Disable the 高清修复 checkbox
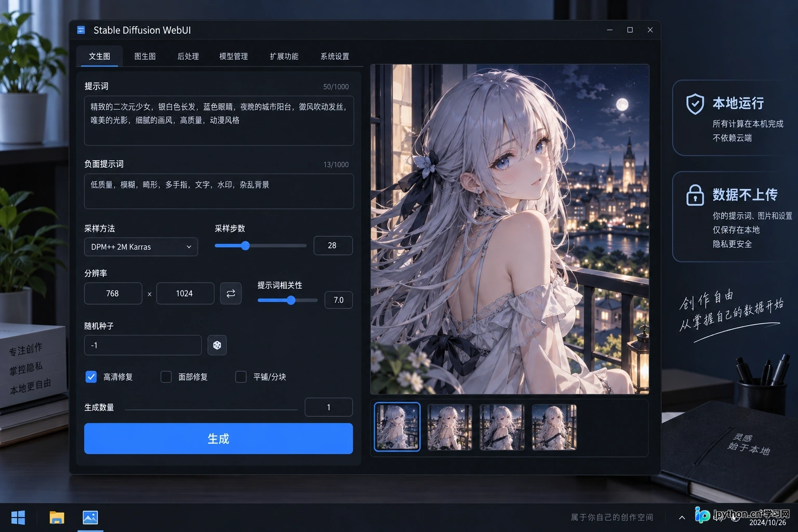 (91, 377)
